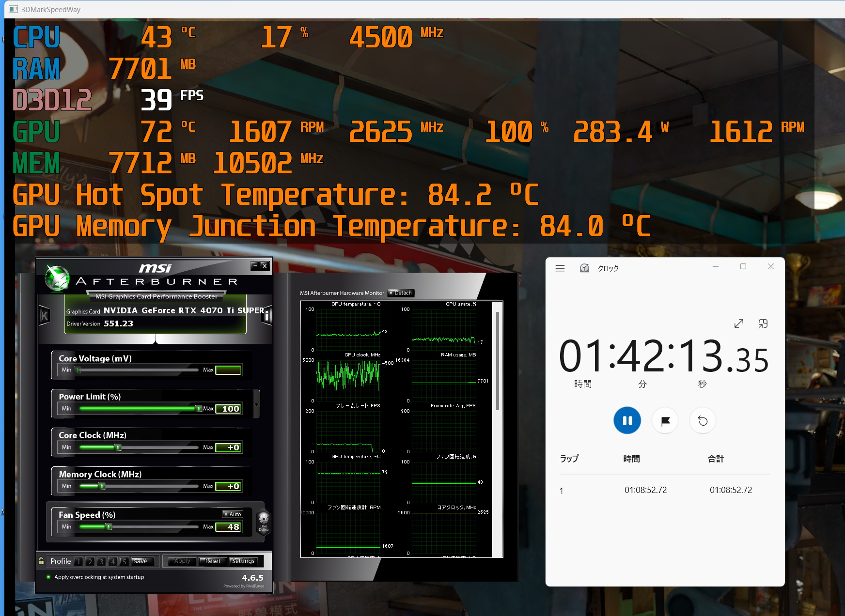Expand the Power Limit dropdown arrow
The height and width of the screenshot is (616, 845).
pos(256,404)
